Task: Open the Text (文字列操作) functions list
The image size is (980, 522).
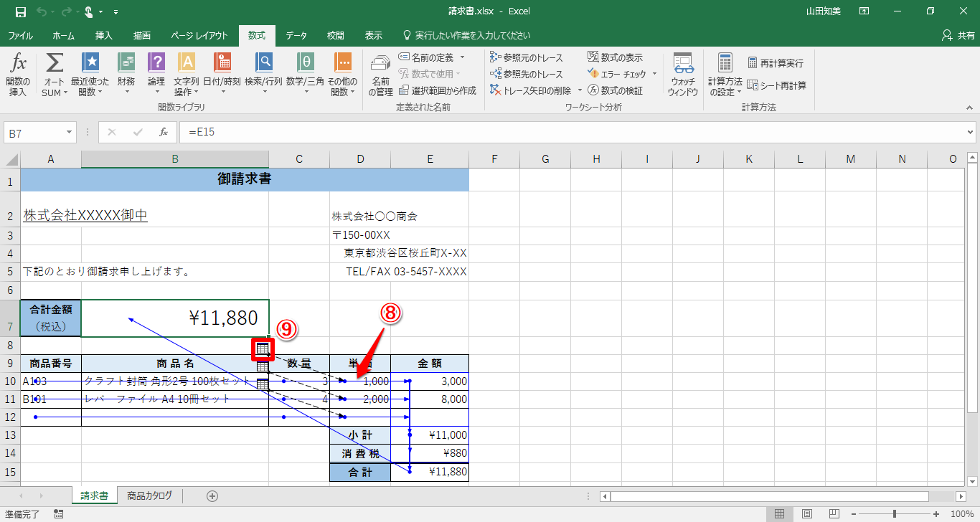Action: (186, 75)
